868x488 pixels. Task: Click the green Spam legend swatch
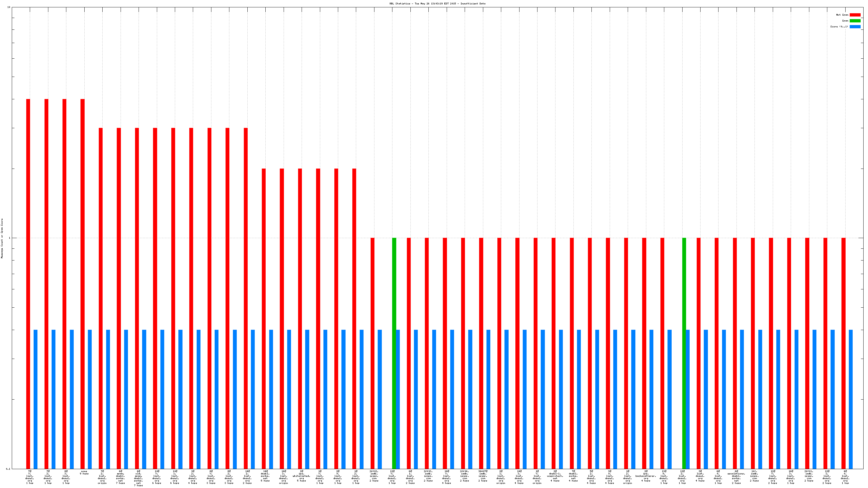855,21
